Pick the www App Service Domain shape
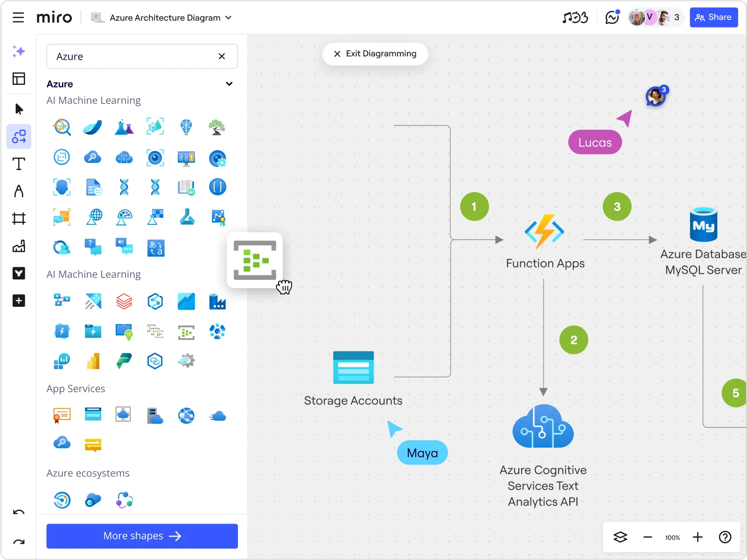The width and height of the screenshot is (747, 560). [93, 414]
